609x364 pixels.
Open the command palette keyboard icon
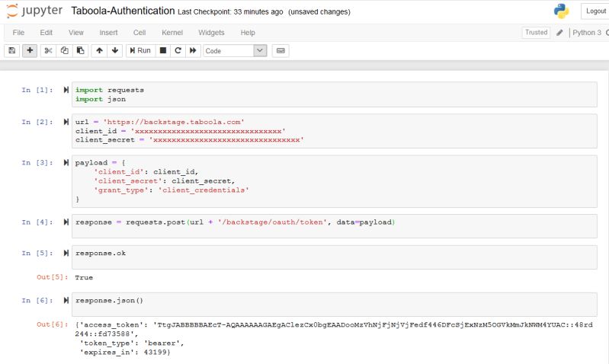(x=280, y=50)
